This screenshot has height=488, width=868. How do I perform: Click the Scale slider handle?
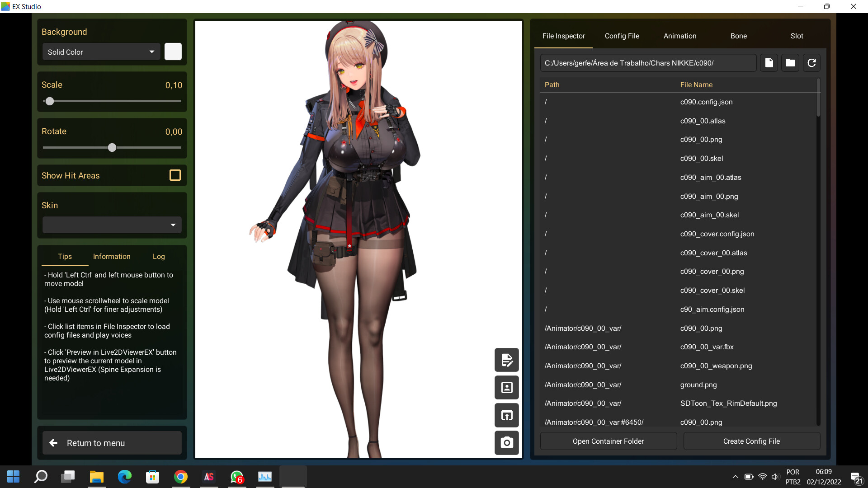tap(50, 101)
